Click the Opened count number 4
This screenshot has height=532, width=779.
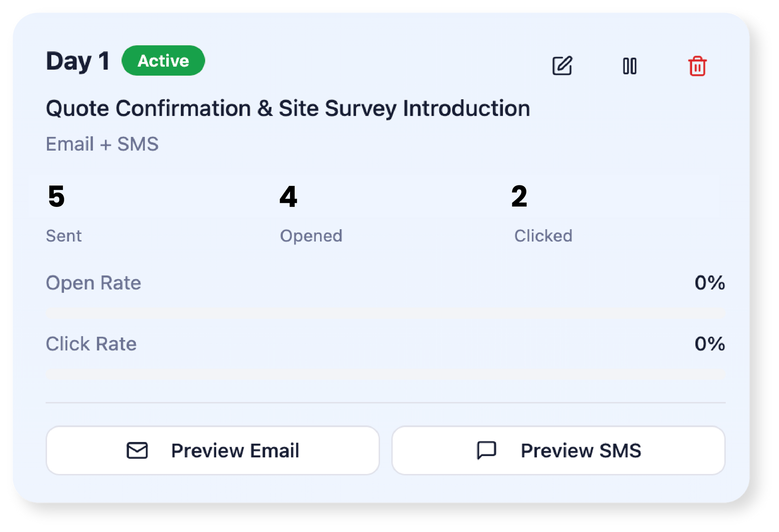[288, 197]
